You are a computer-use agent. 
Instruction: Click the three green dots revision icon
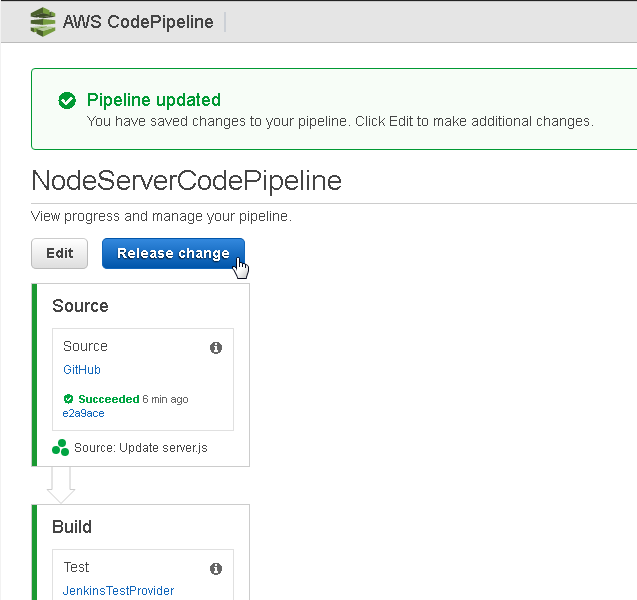pyautogui.click(x=61, y=448)
